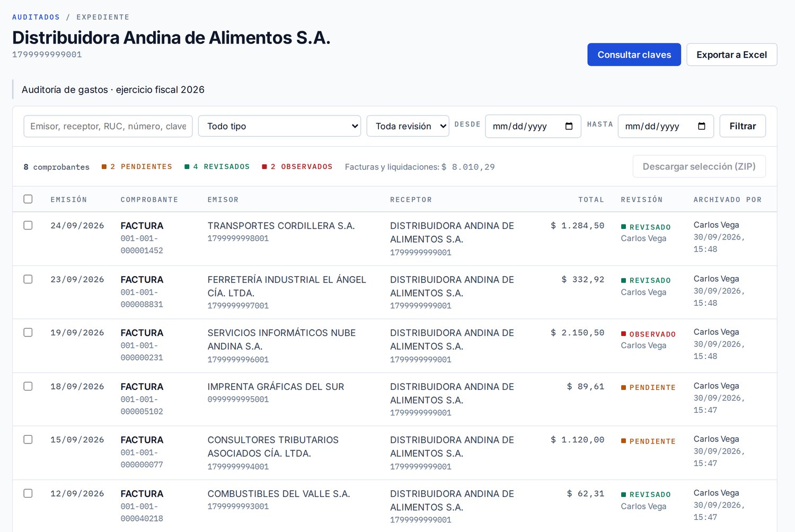Viewport: 795px width, 532px height.
Task: Click the Desde date input
Action: (533, 126)
